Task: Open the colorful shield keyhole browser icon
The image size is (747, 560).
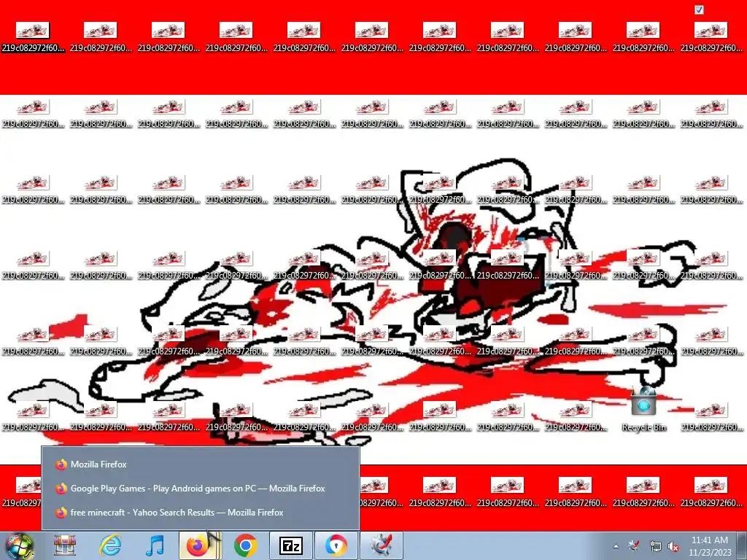Action: coord(336,545)
